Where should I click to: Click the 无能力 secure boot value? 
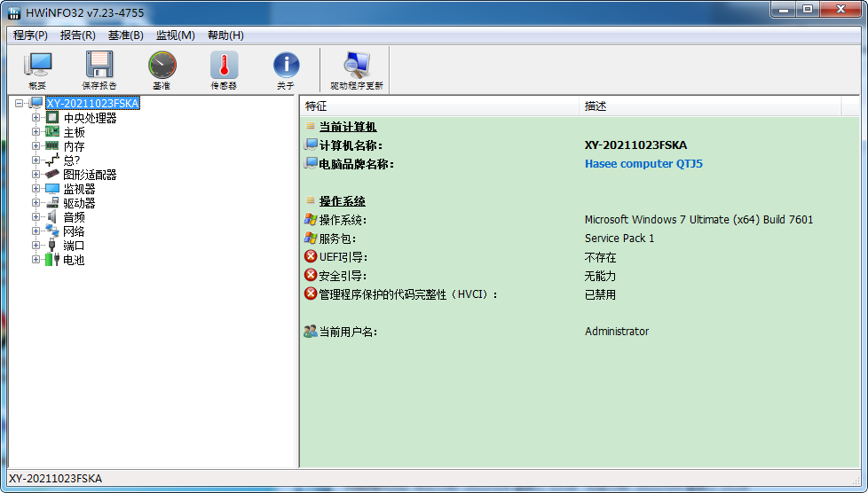coord(600,276)
